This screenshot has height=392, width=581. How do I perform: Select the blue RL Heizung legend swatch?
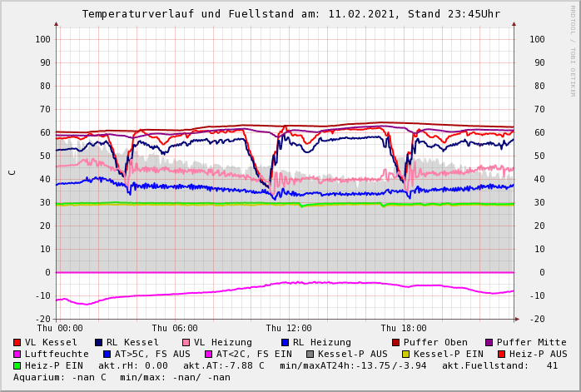point(285,342)
